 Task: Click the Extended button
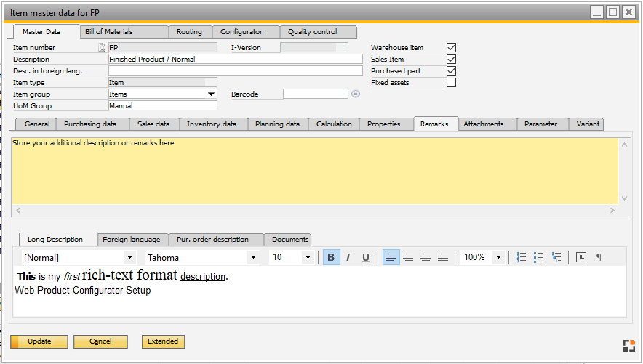pyautogui.click(x=163, y=341)
